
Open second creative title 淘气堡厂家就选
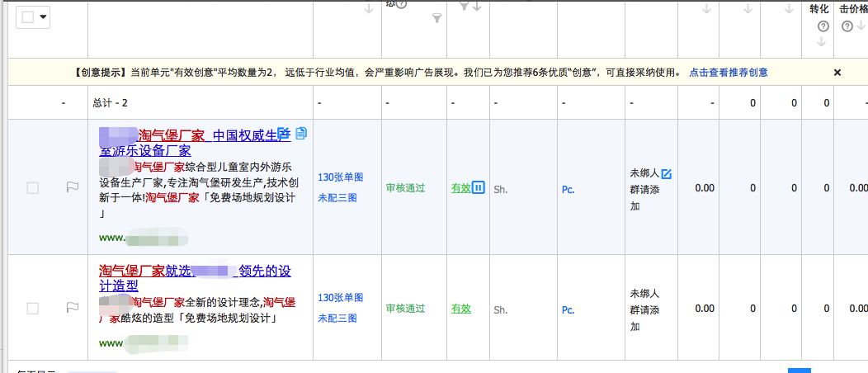195,278
